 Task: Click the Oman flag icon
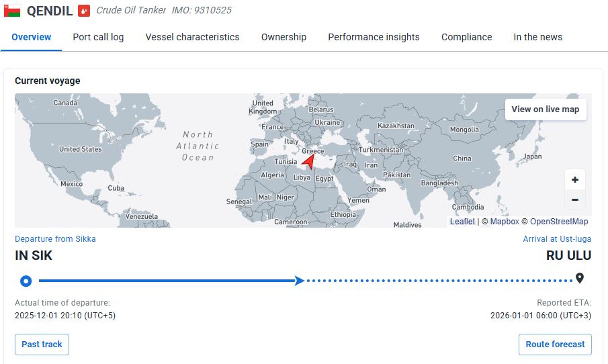click(12, 11)
